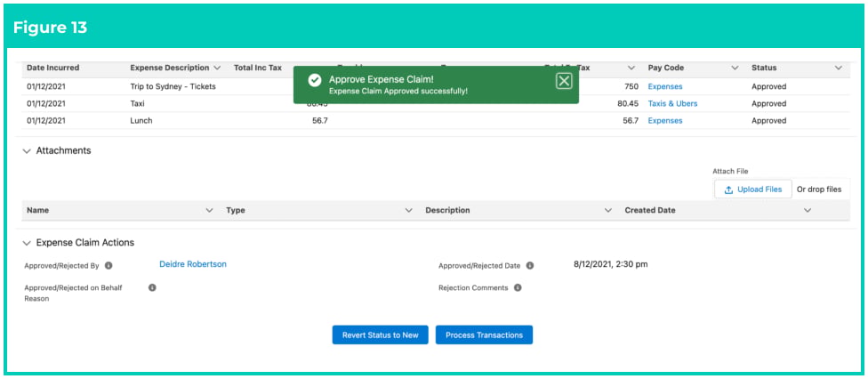Open Expenses pay code for Sydney trip

(665, 86)
